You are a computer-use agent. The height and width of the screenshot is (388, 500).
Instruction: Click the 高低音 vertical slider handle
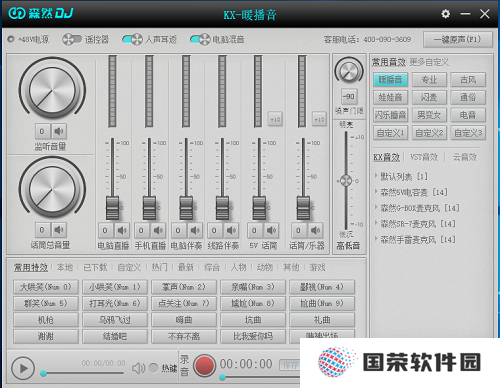pyautogui.click(x=346, y=181)
